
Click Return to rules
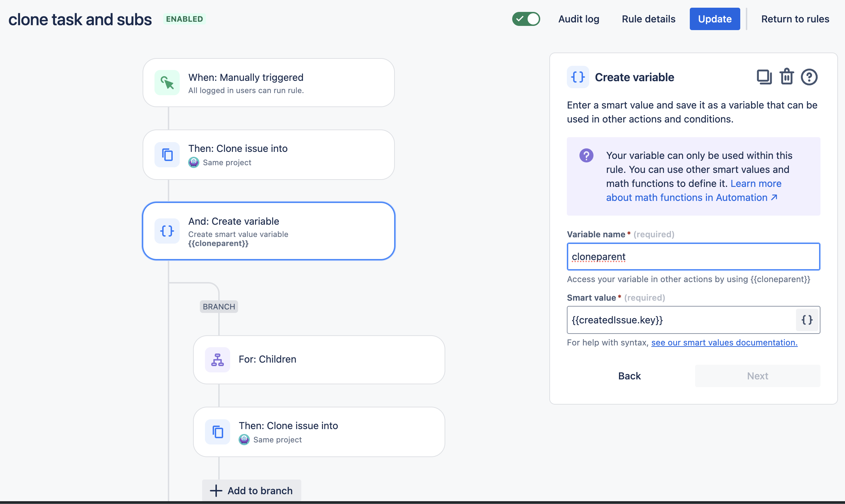tap(795, 19)
